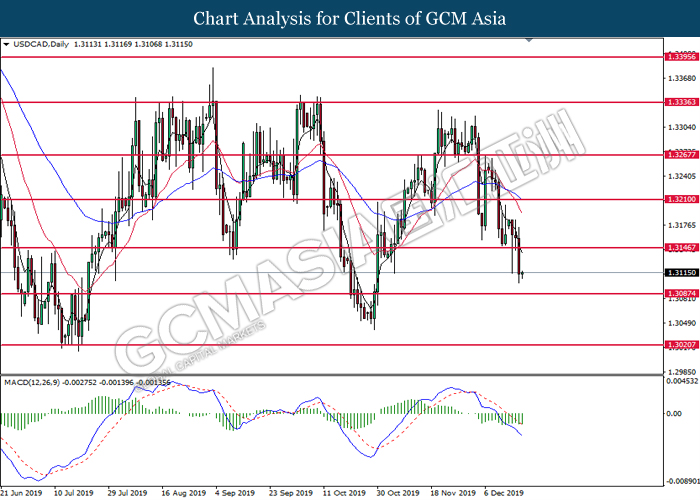This screenshot has width=700, height=500.
Task: Click the 1.32100 price level tag
Action: point(680,200)
